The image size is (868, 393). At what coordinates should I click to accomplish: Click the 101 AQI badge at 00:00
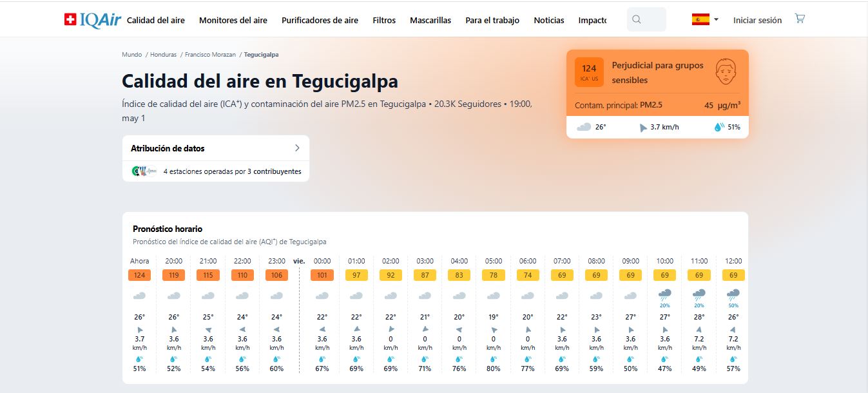point(322,275)
